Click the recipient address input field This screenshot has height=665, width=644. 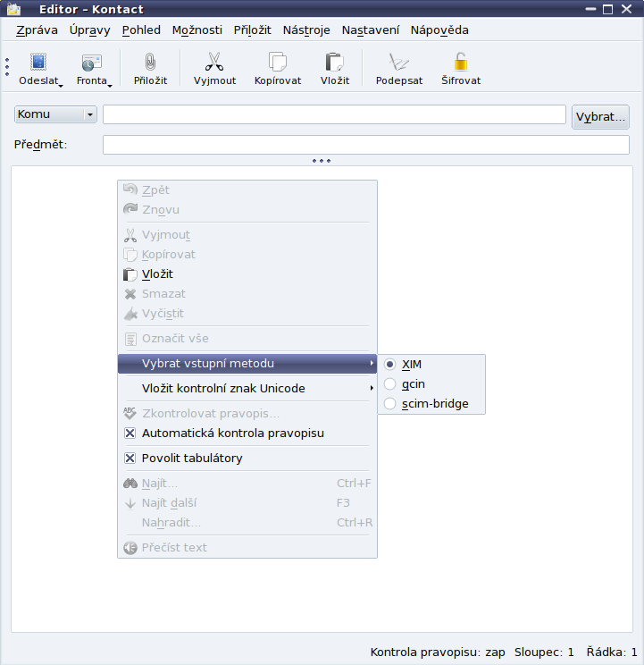coord(334,114)
